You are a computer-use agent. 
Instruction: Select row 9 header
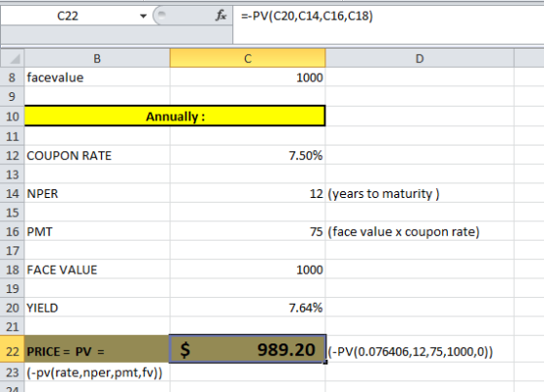pos(12,96)
